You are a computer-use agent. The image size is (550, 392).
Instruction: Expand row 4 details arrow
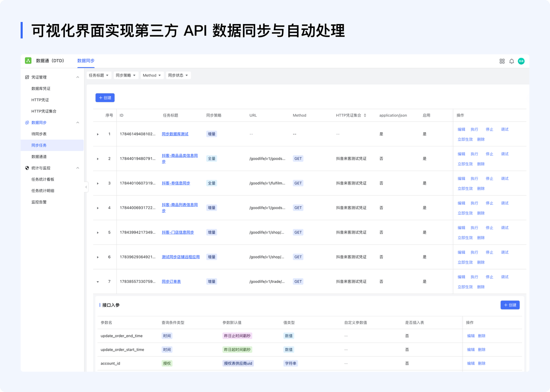click(98, 208)
